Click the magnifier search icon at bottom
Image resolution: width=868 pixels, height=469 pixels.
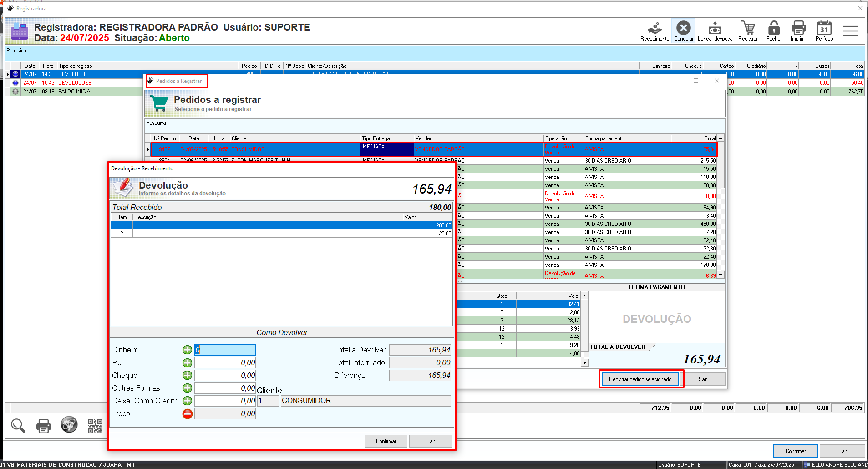pos(18,426)
